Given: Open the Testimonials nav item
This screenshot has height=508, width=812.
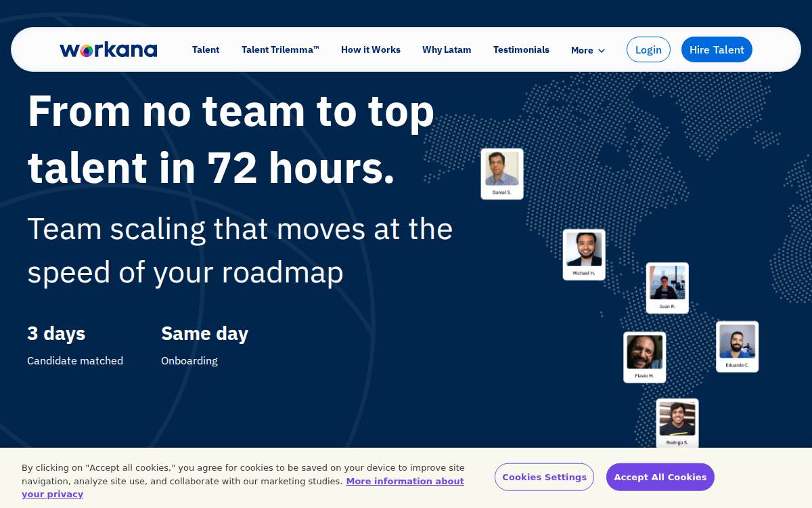Looking at the screenshot, I should [521, 49].
